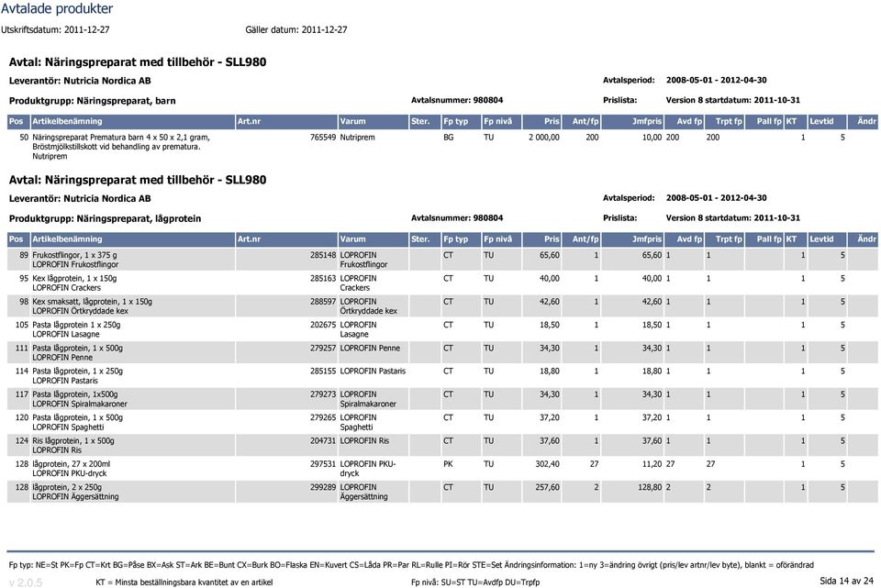
Task: Select 'LOPROFIN Penne' product name cell
Action: coord(370,349)
